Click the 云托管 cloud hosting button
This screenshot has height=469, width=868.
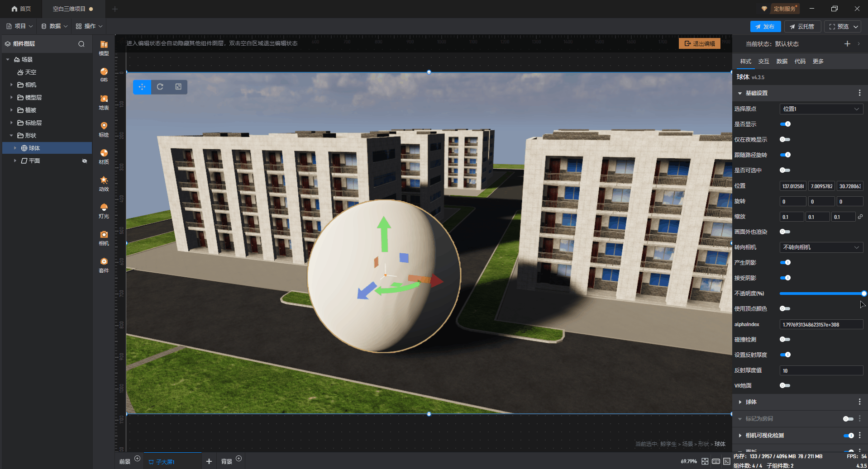coord(802,27)
